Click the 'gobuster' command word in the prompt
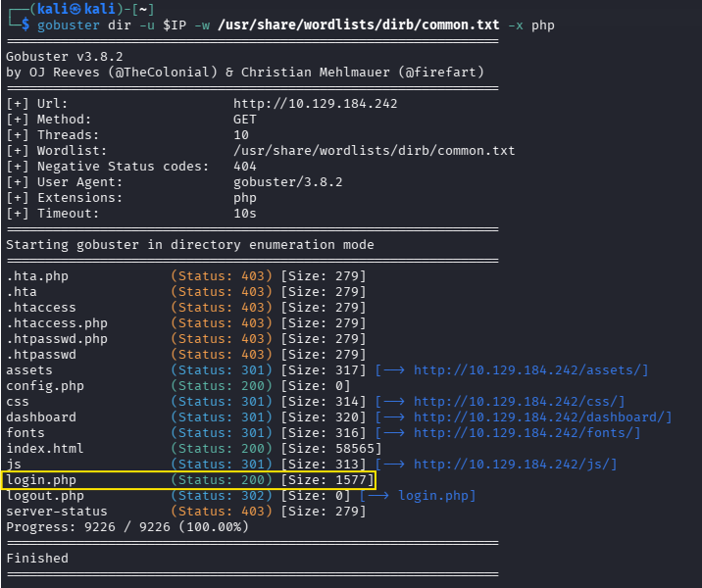The image size is (702, 588). pyautogui.click(x=69, y=25)
